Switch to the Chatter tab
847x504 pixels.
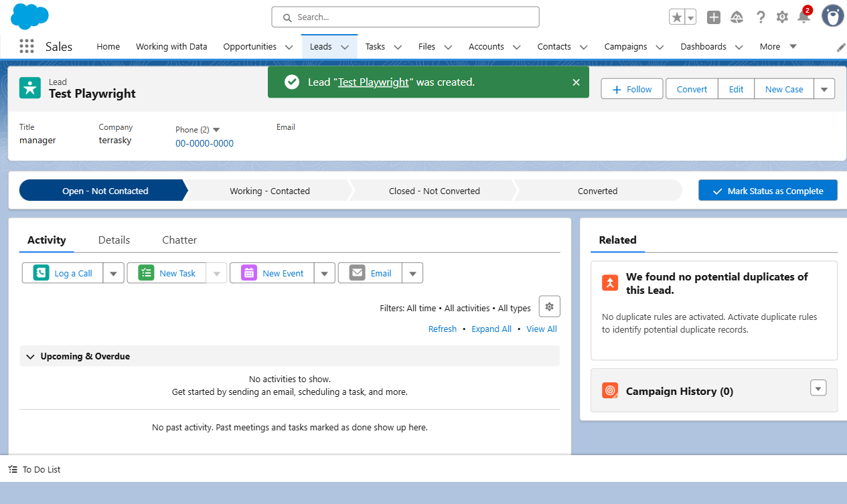179,240
